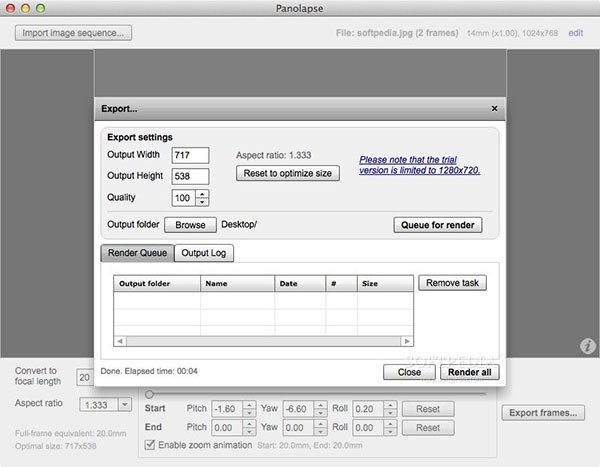
Task: Click the Remove task button
Action: (x=452, y=283)
